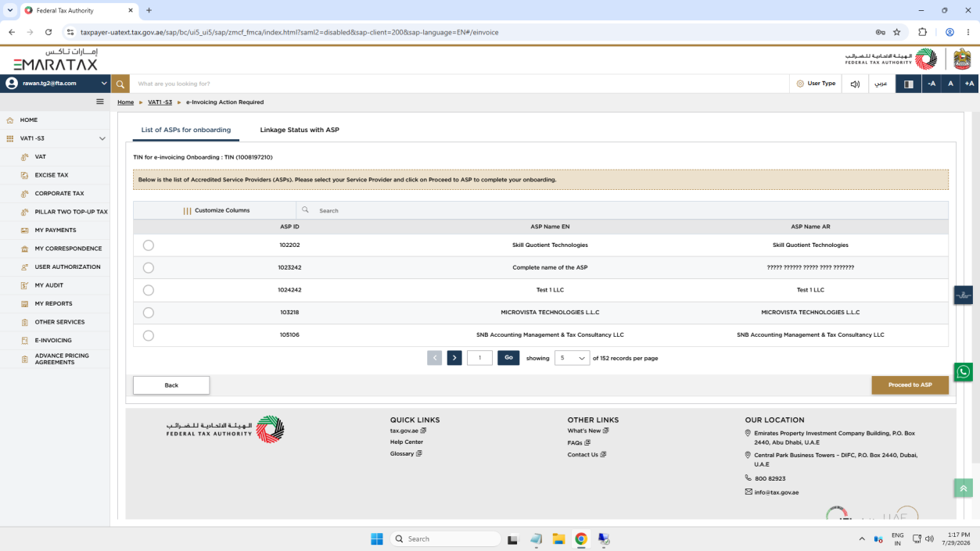This screenshot has width=980, height=551.
Task: Open User Authorization sidebar item
Action: [x=67, y=267]
